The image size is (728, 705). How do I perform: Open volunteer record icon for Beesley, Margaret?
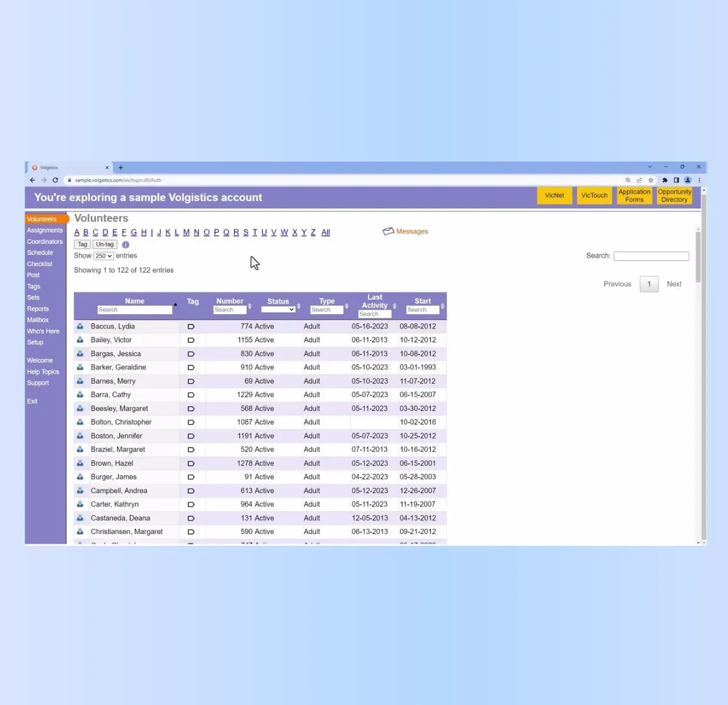coord(80,408)
